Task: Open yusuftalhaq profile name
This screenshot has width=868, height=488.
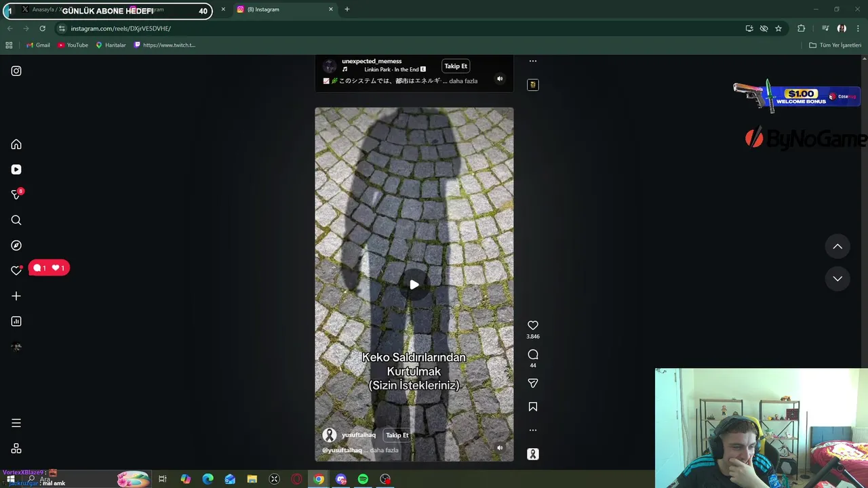Action: [359, 435]
